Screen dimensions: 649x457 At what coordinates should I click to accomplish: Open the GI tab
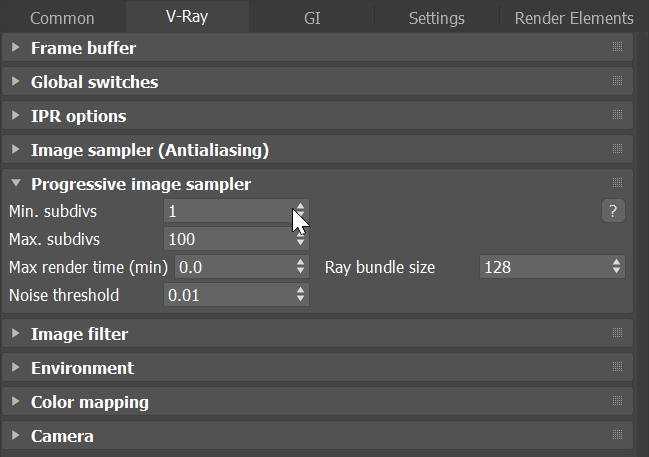point(311,18)
